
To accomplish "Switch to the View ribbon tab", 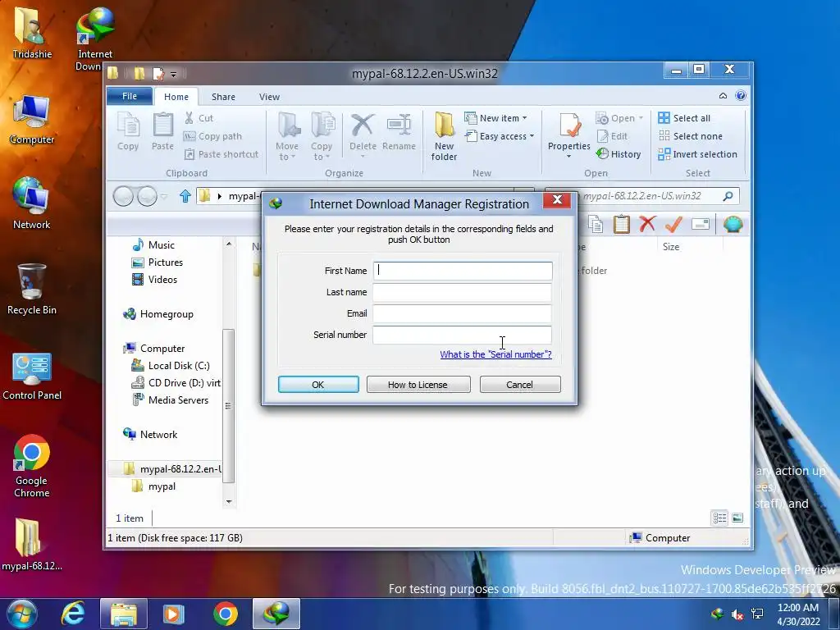I will tap(269, 97).
